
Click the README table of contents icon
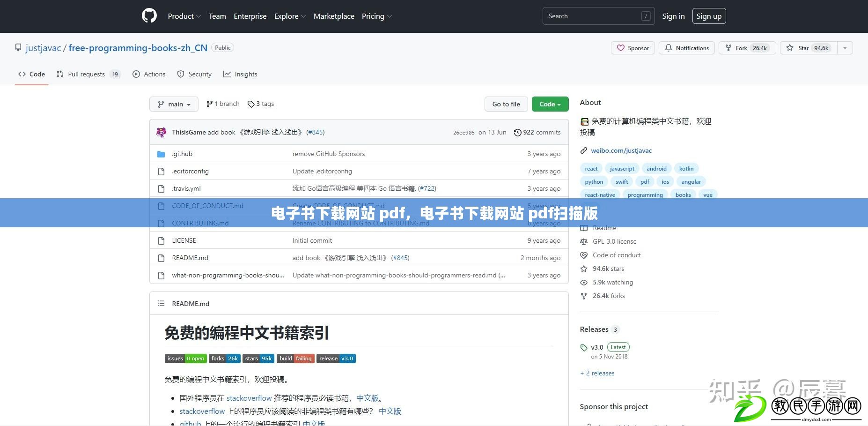(x=161, y=303)
